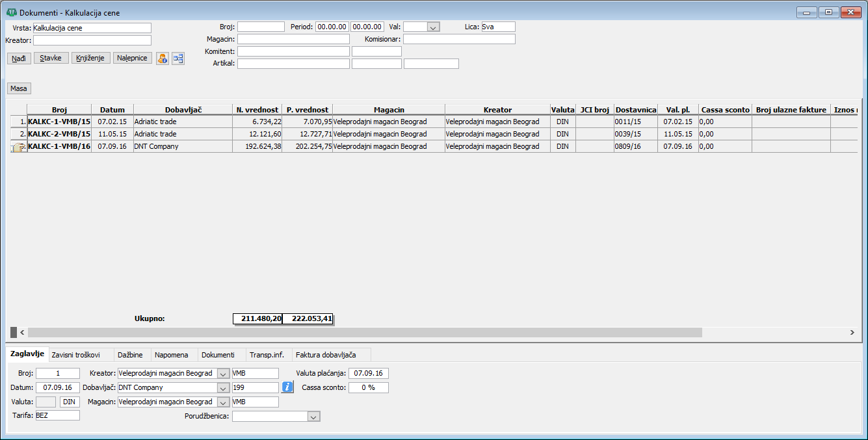Image resolution: width=868 pixels, height=440 pixels.
Task: Click the Datum field showing 07.09.16
Action: tap(58, 387)
